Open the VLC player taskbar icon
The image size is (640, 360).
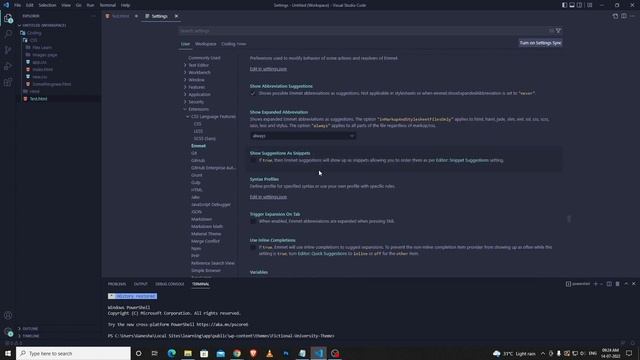[269, 353]
